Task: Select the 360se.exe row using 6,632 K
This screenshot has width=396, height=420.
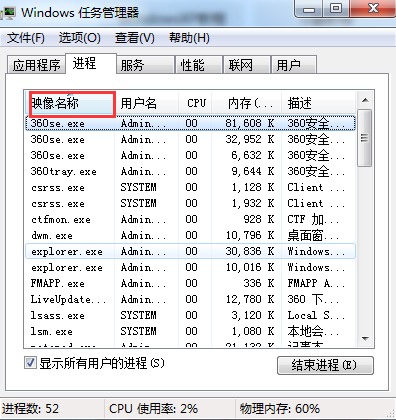Action: [191, 155]
